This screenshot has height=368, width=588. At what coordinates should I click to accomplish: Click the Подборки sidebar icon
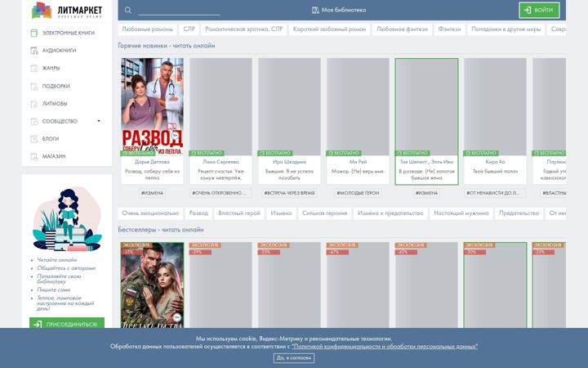[33, 86]
